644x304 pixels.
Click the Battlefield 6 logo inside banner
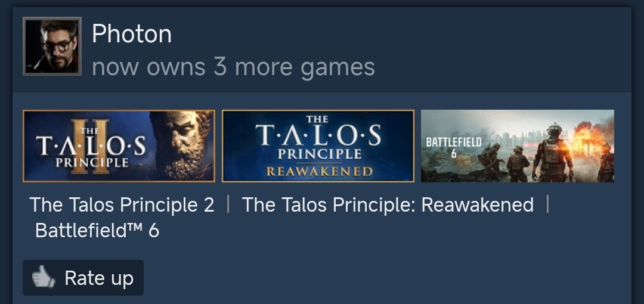click(x=453, y=147)
